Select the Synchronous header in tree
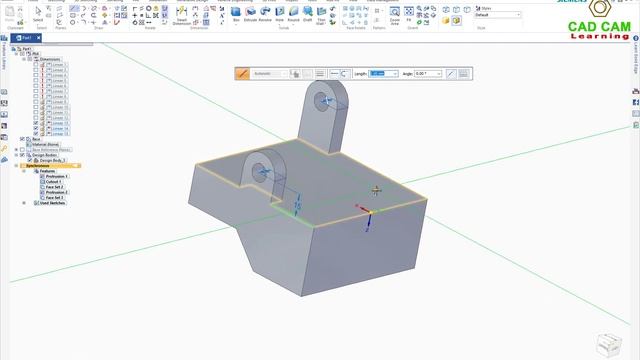The width and height of the screenshot is (640, 360). point(50,166)
